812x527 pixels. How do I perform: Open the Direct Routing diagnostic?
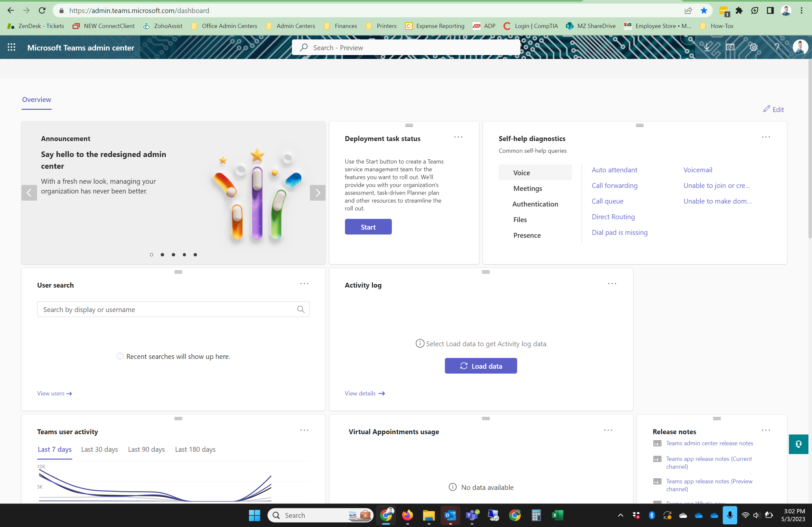point(613,217)
